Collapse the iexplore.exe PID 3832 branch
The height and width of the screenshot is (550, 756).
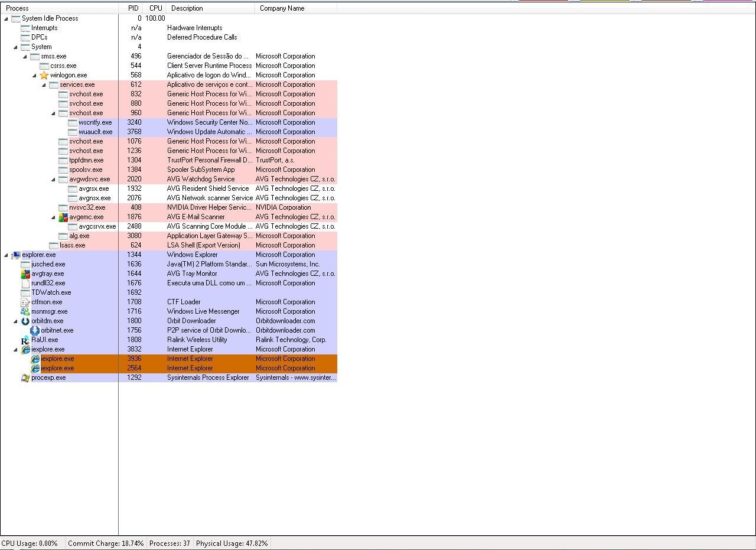point(16,349)
